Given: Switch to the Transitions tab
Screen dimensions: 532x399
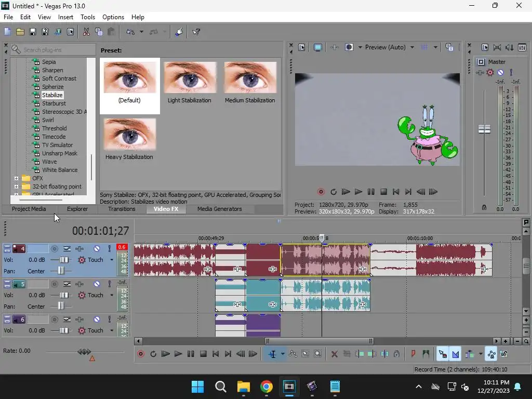Looking at the screenshot, I should (122, 209).
